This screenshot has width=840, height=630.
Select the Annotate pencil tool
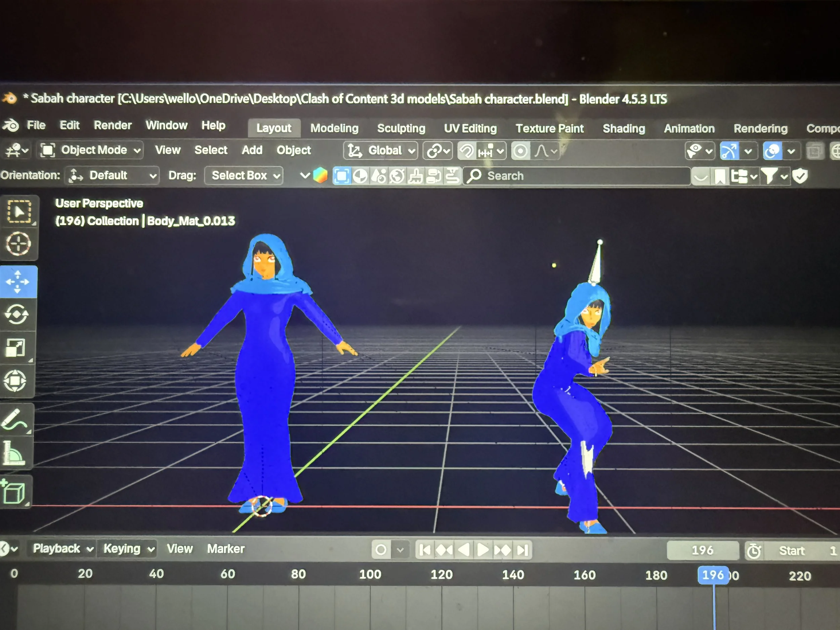pos(14,419)
